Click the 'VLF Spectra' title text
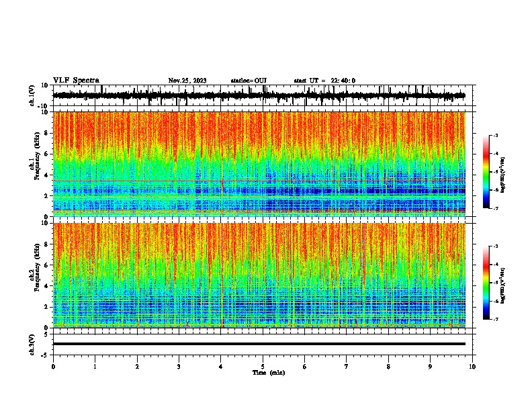The height and width of the screenshot is (411, 532). pos(76,81)
